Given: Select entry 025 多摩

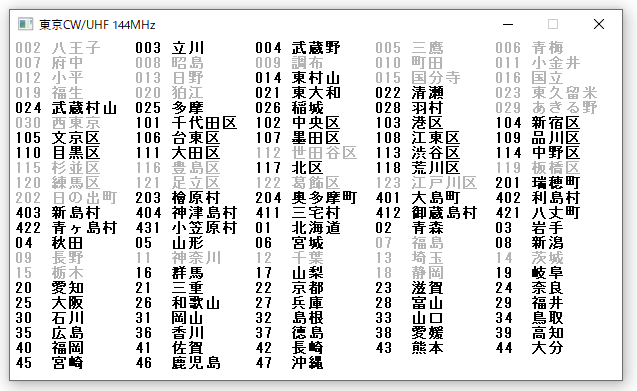Looking at the screenshot, I should pos(169,108).
